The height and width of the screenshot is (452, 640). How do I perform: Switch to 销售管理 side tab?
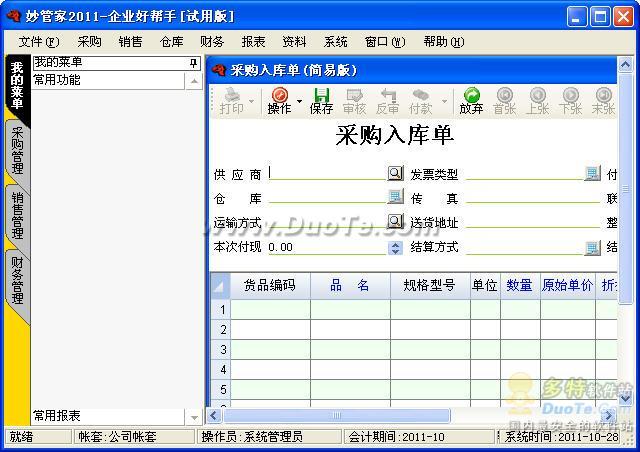pyautogui.click(x=17, y=216)
